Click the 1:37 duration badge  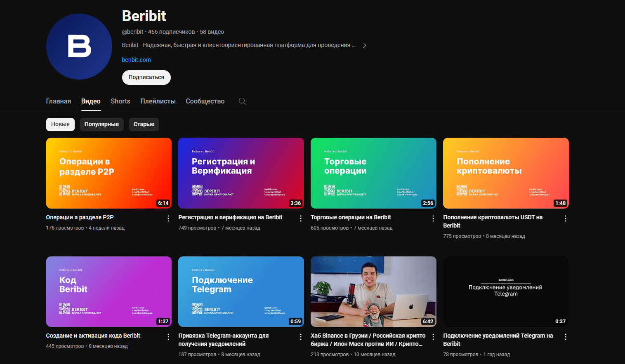click(163, 322)
